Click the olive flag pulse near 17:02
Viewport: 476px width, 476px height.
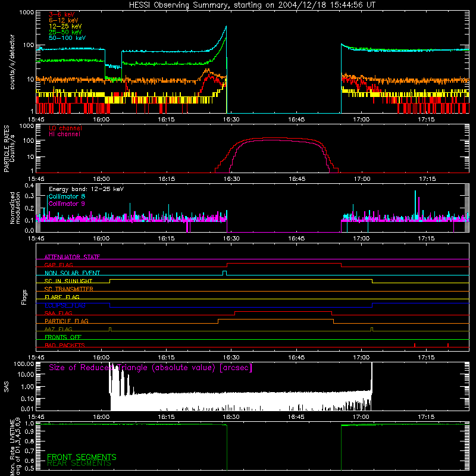pos(372,329)
